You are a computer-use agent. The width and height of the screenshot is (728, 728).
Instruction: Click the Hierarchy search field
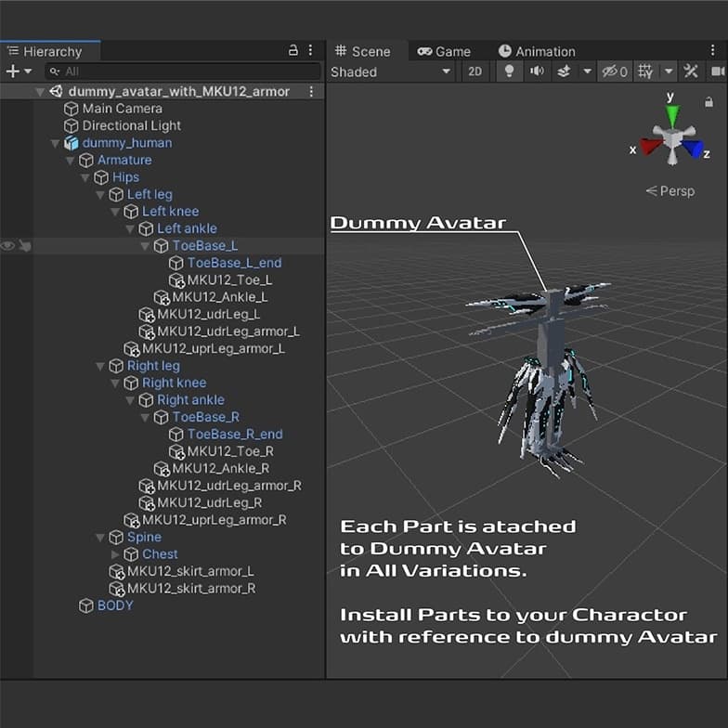[x=176, y=71]
